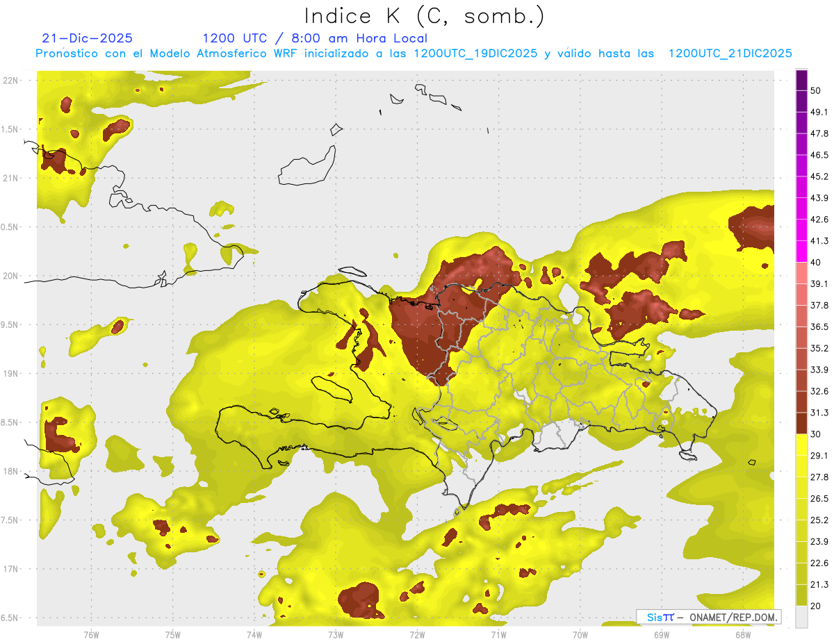Click the longitude label "73W"
The image size is (834, 644).
336,634
